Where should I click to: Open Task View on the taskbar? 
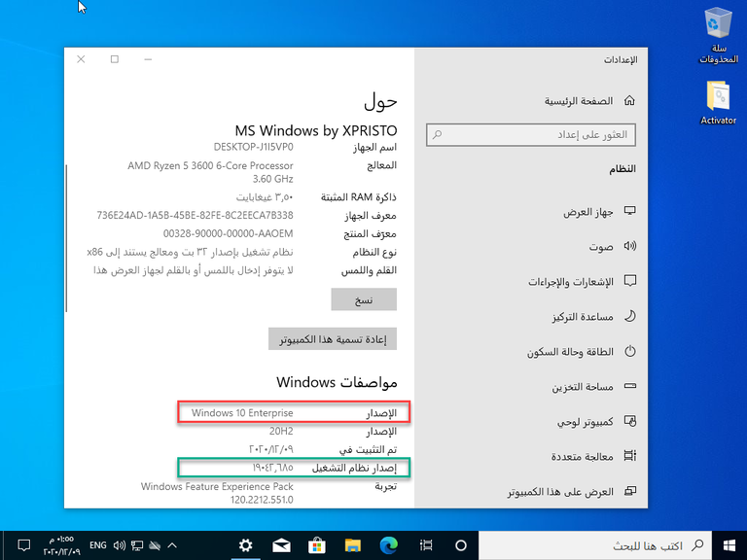[426, 545]
